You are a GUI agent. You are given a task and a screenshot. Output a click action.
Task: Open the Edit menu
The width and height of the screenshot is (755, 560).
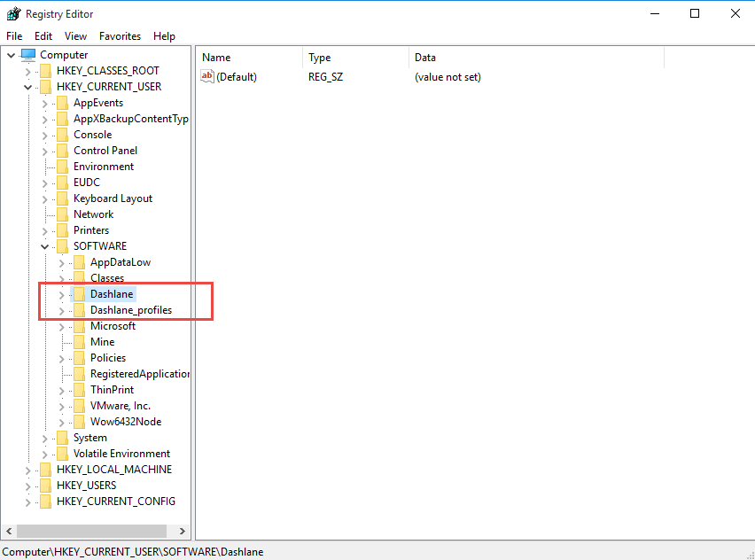[x=43, y=36]
